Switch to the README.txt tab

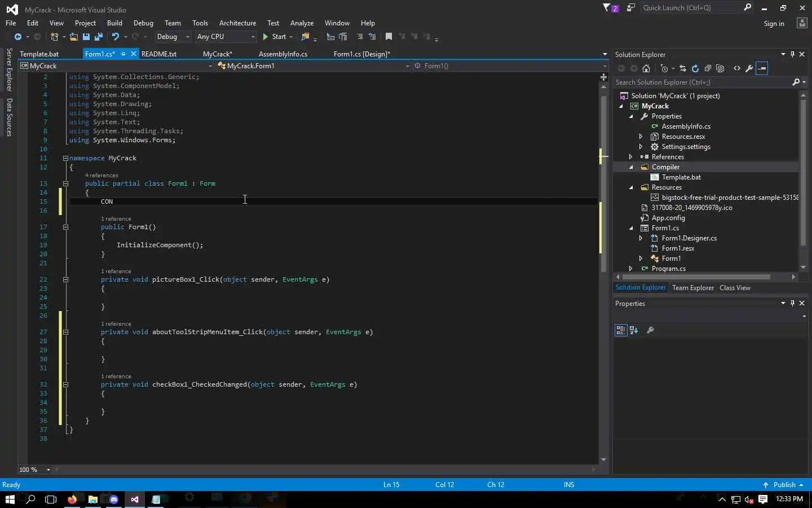coord(159,54)
